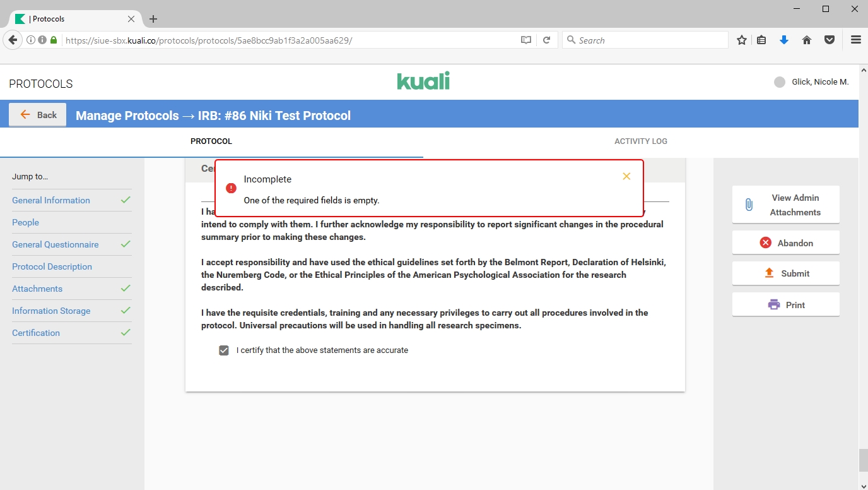Viewport: 868px width, 490px height.
Task: Click the user avatar beside Glick, Nicole M.
Action: click(780, 82)
